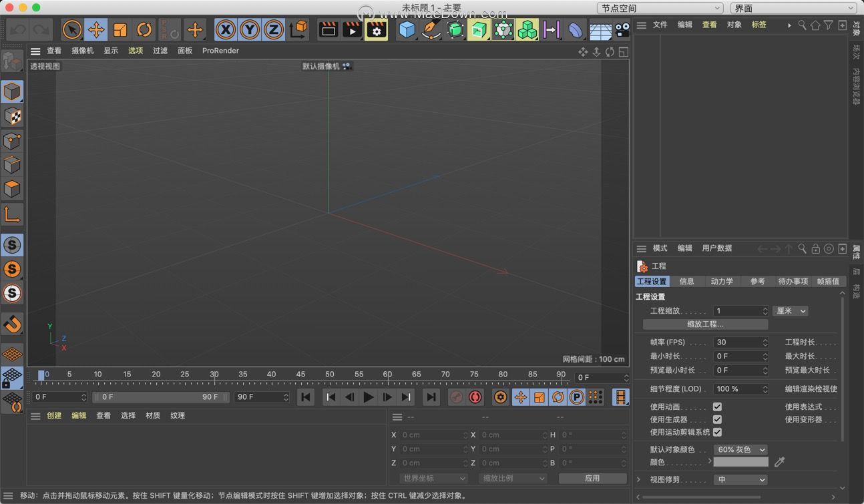Open the Spline Pen tool

point(431,29)
